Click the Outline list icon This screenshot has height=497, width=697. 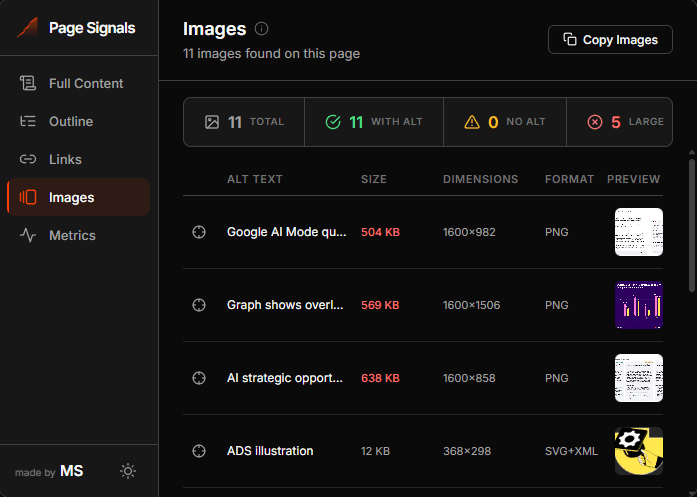pyautogui.click(x=28, y=121)
